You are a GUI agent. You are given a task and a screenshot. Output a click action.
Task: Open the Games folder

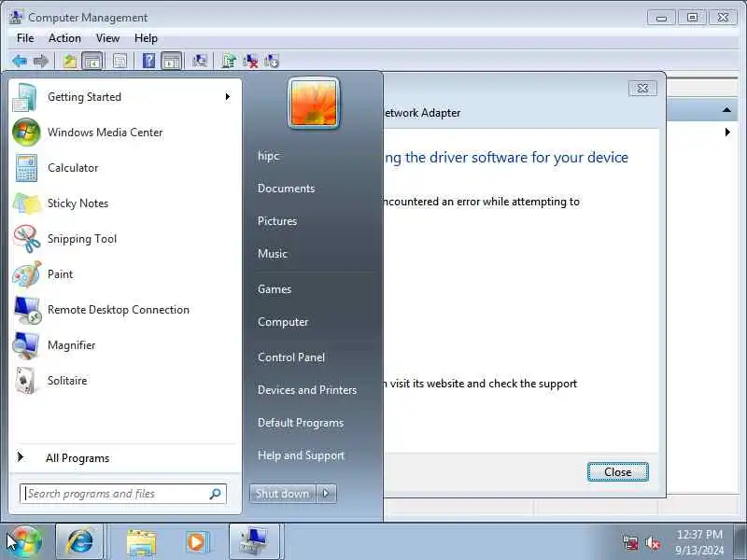pyautogui.click(x=275, y=289)
